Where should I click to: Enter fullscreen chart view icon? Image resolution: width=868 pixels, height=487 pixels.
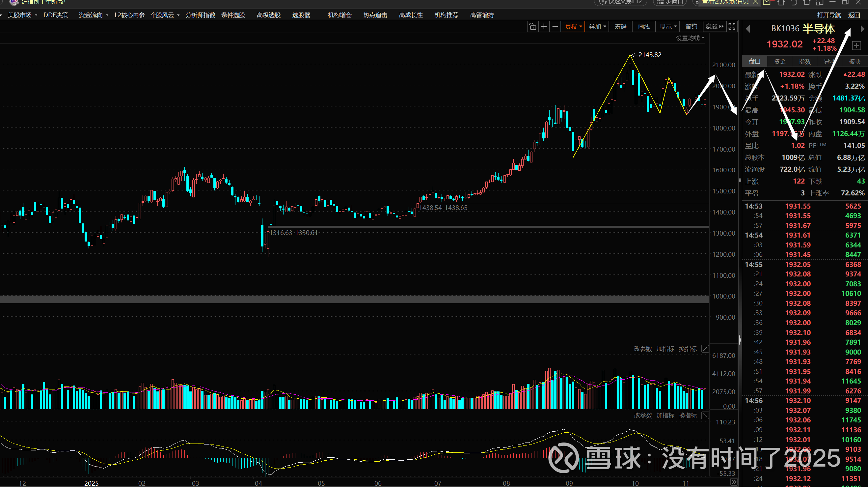click(732, 27)
